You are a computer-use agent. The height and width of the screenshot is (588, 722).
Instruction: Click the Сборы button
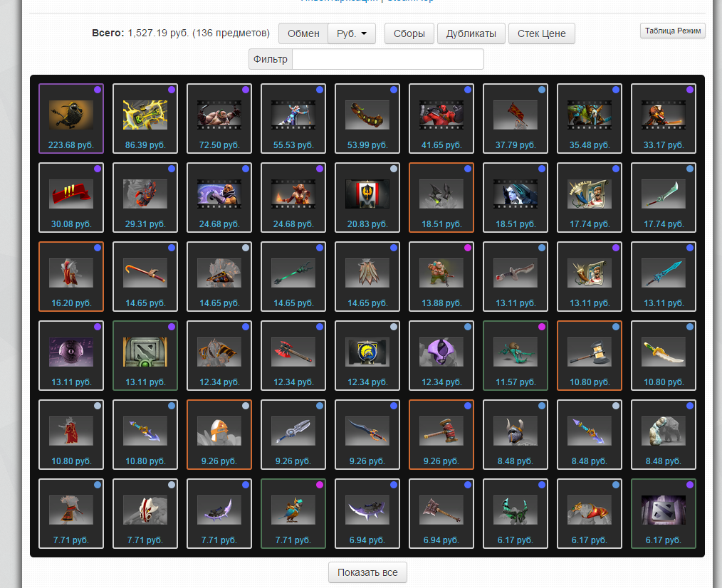click(409, 33)
